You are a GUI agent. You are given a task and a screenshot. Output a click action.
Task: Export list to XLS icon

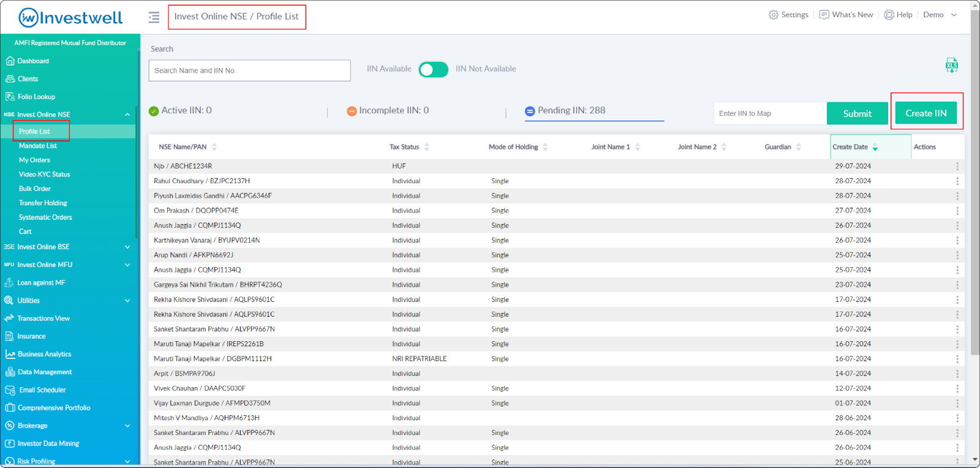(x=951, y=66)
